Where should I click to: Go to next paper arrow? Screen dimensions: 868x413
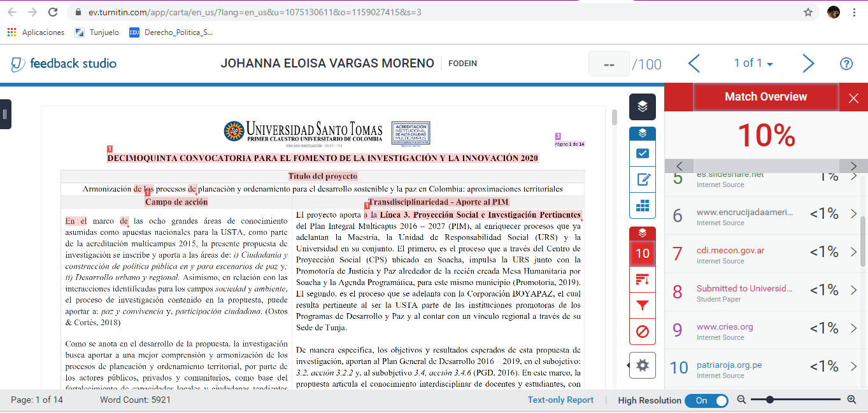(x=808, y=63)
